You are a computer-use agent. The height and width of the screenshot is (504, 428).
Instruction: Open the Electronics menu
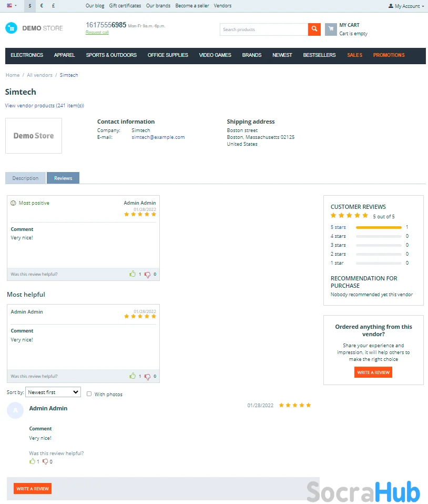point(27,55)
